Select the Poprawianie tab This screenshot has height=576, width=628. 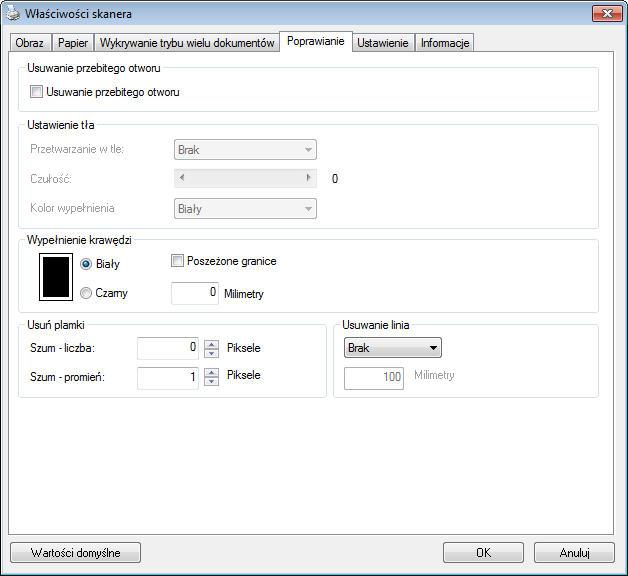point(316,41)
